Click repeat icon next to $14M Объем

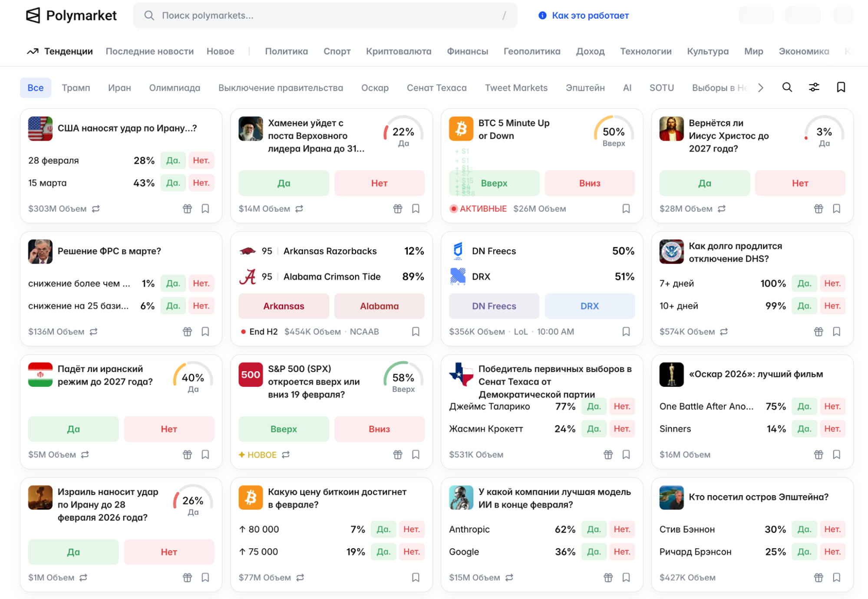299,209
